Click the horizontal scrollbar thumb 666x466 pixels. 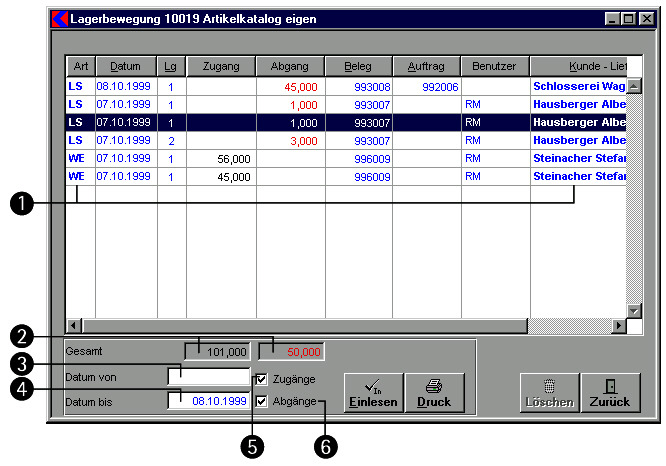tap(305, 326)
